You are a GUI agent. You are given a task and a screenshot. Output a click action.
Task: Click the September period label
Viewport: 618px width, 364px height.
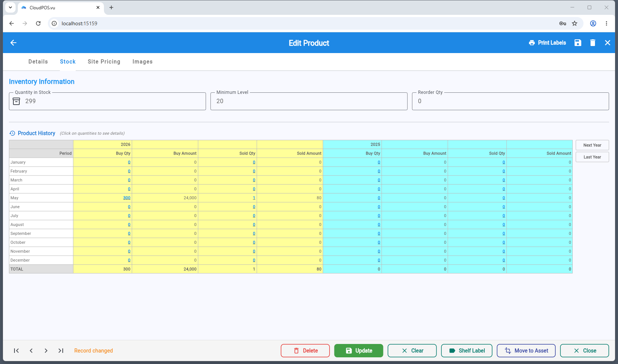21,233
